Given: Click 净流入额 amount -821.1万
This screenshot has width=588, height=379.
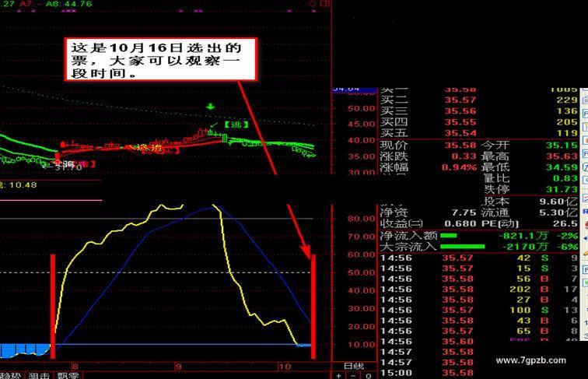Looking at the screenshot, I should [523, 236].
